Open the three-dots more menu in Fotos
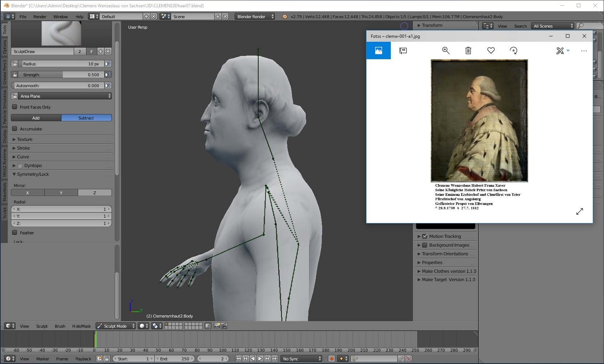604x364 pixels. tap(584, 50)
